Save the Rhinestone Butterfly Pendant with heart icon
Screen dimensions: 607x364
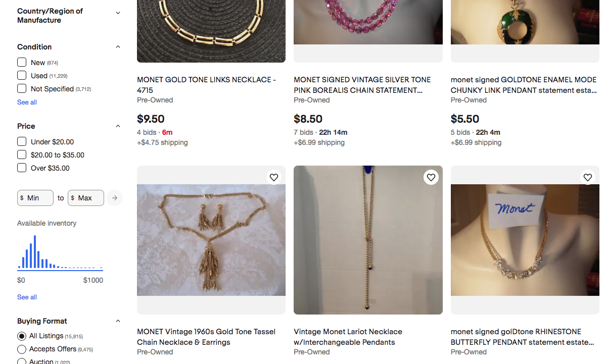[587, 177]
